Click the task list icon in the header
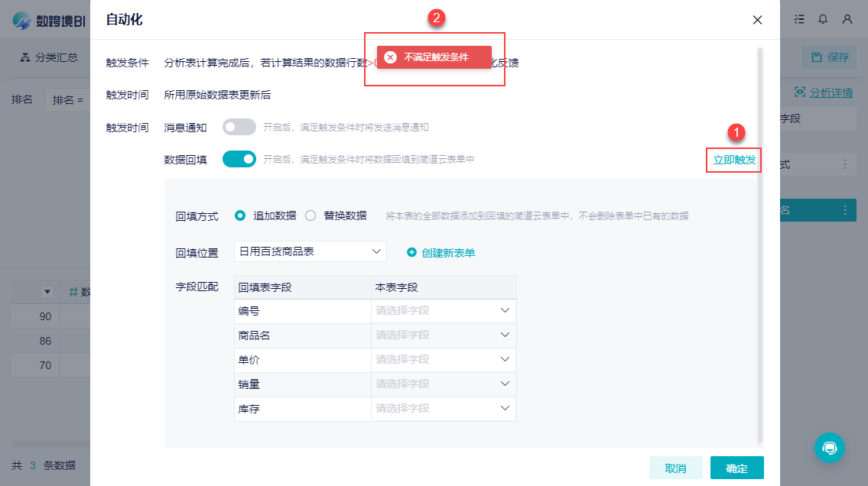 tap(799, 19)
